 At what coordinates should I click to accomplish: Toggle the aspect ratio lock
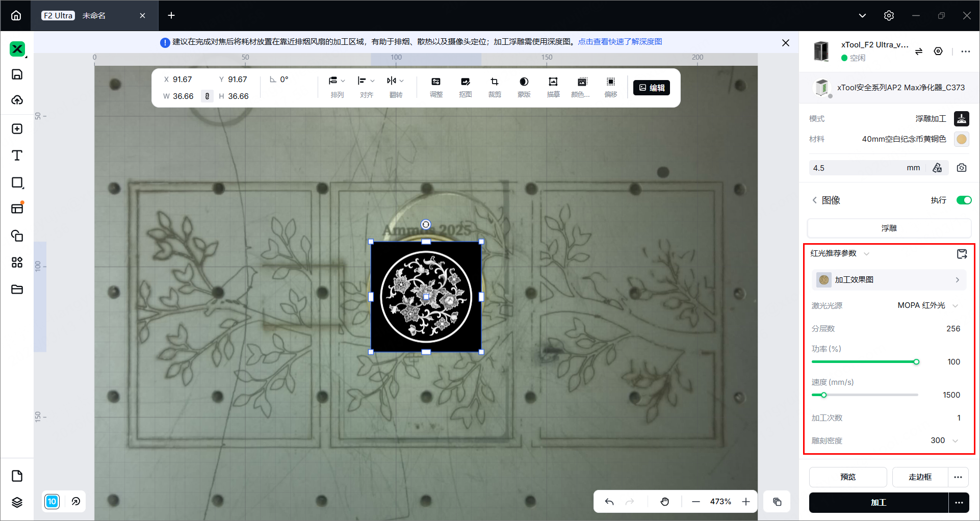click(207, 96)
